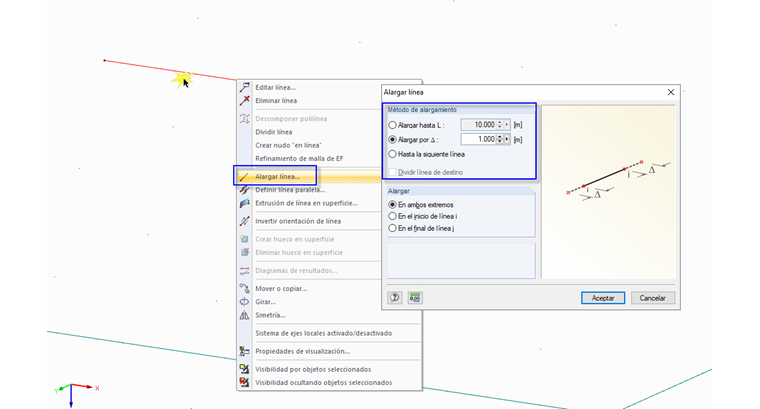Click the red Eliminar línea icon
Screen dimensions: 760x409
pos(245,100)
